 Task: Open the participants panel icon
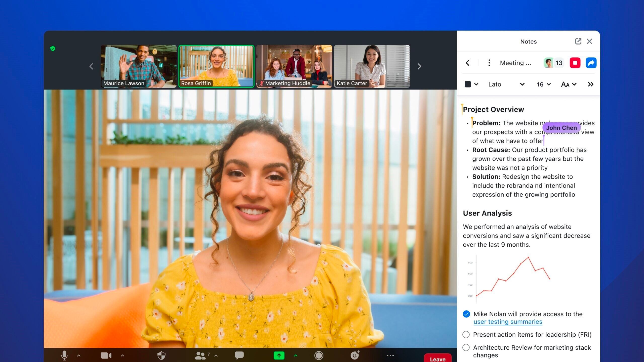(200, 355)
